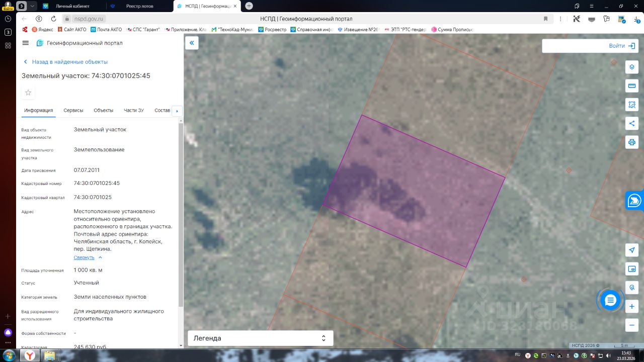Select the ruler measurement tool
The image size is (644, 362).
pyautogui.click(x=632, y=86)
